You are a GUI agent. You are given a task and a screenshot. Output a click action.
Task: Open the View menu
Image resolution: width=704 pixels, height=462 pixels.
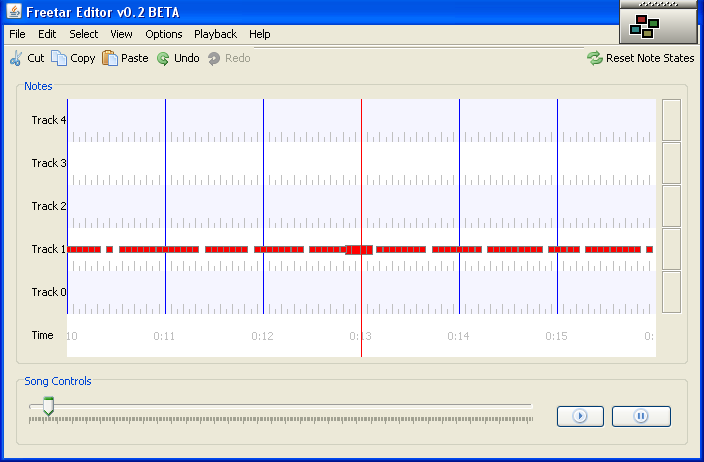(x=121, y=34)
